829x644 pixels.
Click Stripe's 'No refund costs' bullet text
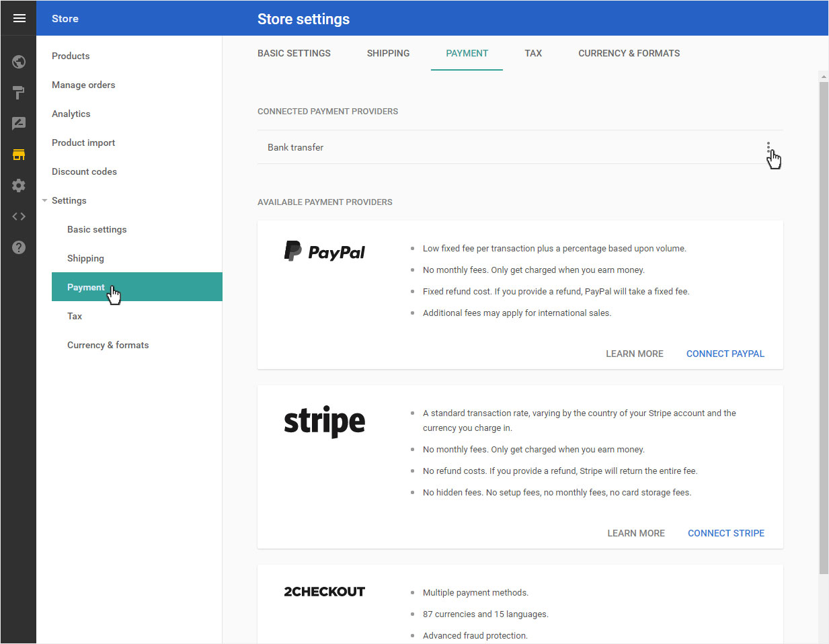(x=560, y=471)
